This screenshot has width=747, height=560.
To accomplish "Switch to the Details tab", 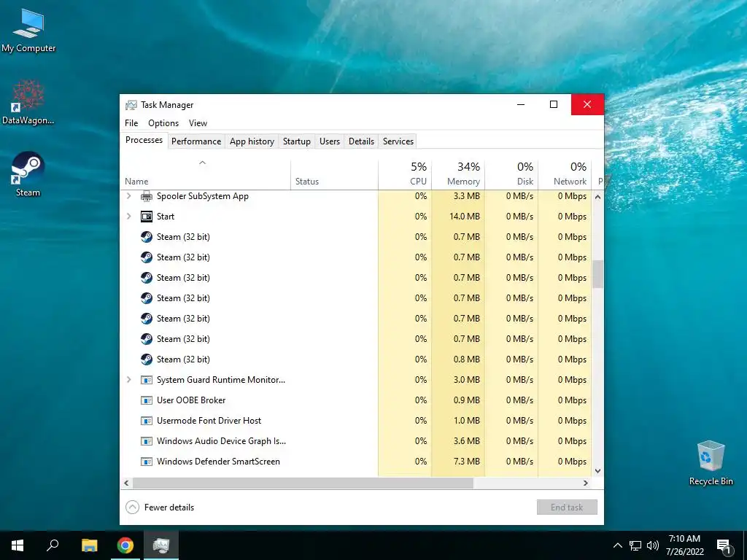I will click(361, 141).
